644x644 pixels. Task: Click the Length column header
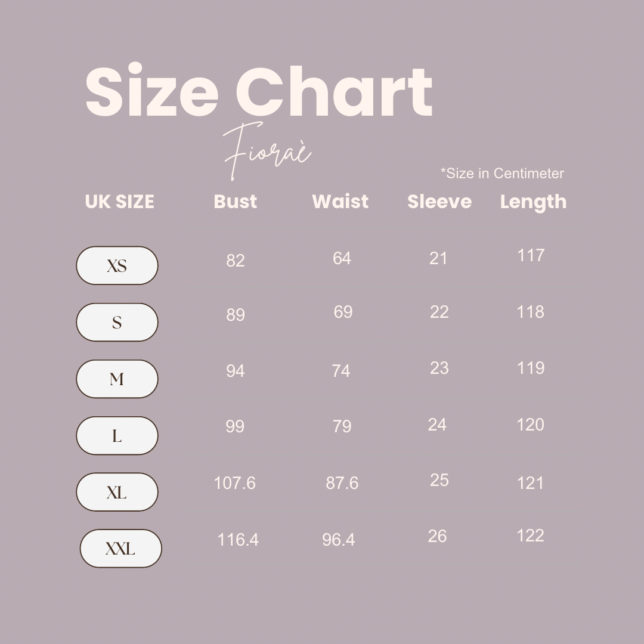(533, 203)
